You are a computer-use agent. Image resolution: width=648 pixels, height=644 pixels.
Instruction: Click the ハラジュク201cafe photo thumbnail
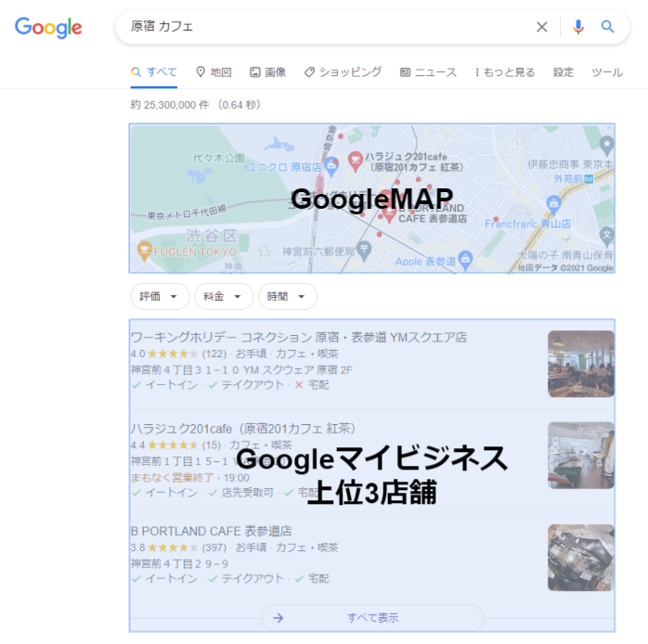tap(580, 456)
